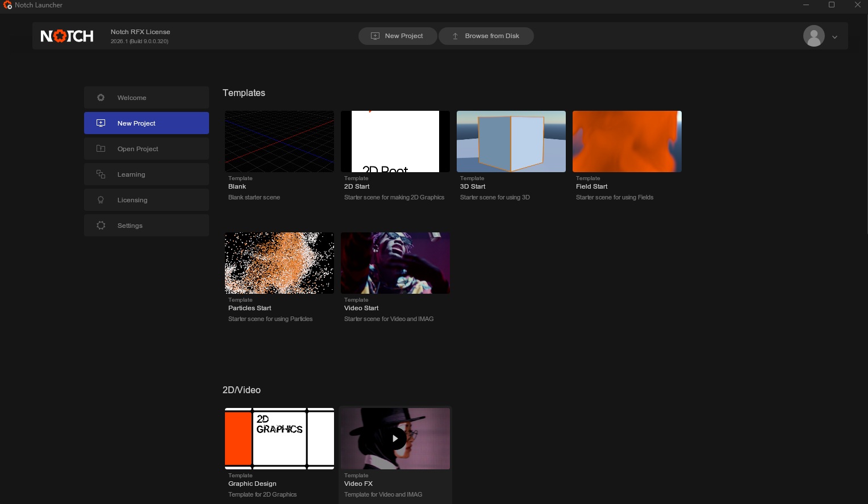Click the 'Starter scene for using 3D' text
Screen dimensions: 868x504
point(495,197)
